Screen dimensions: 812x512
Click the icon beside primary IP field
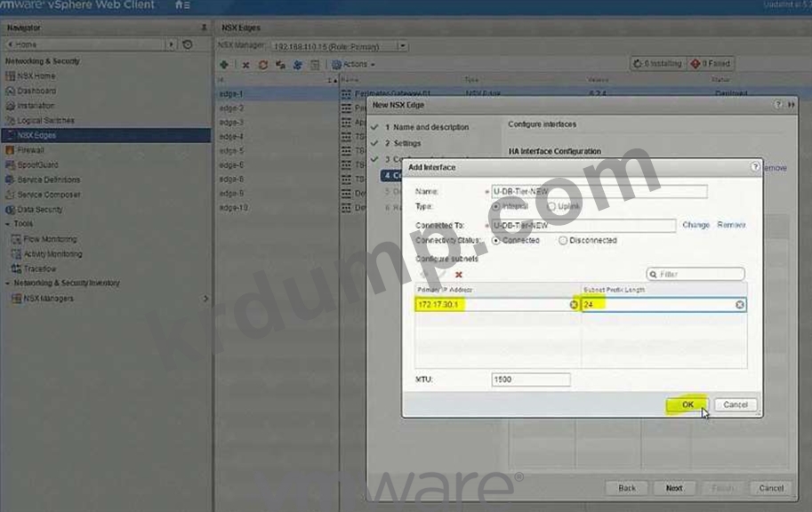click(574, 305)
